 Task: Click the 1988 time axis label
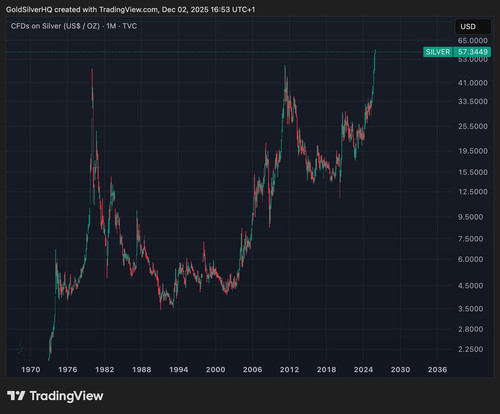click(142, 369)
